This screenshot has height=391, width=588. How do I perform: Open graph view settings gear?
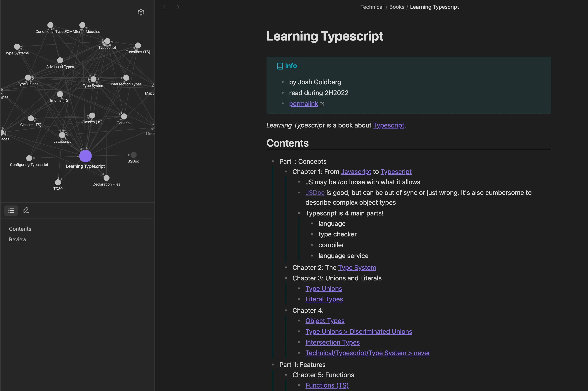coord(141,12)
